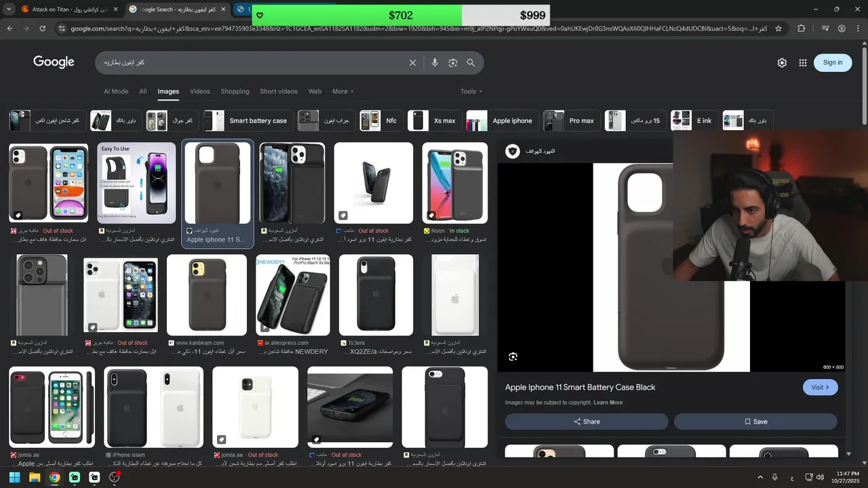Expand the More search filters dropdown
Image resolution: width=868 pixels, height=488 pixels.
343,91
